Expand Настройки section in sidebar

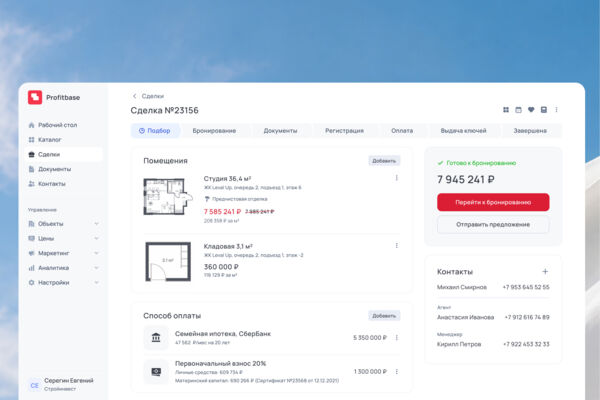click(96, 282)
